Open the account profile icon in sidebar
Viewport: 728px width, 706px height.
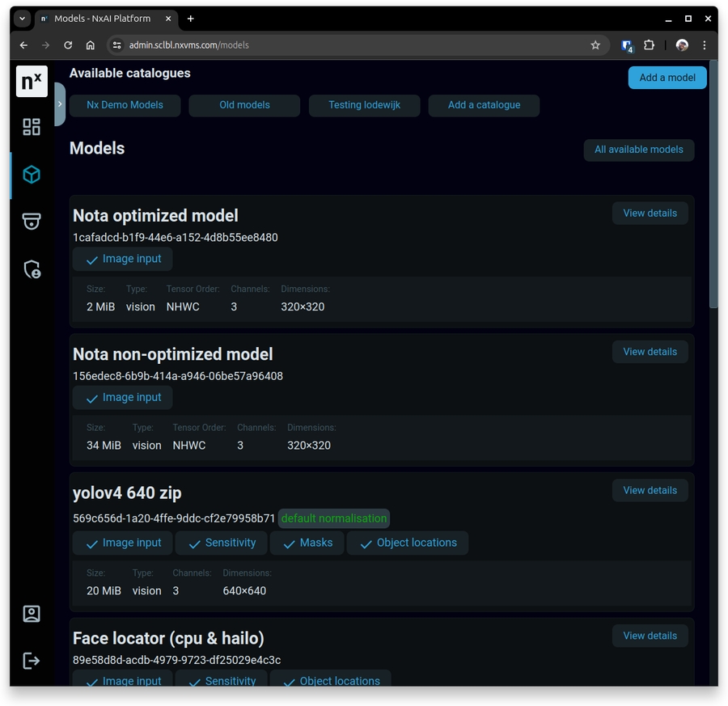point(32,614)
